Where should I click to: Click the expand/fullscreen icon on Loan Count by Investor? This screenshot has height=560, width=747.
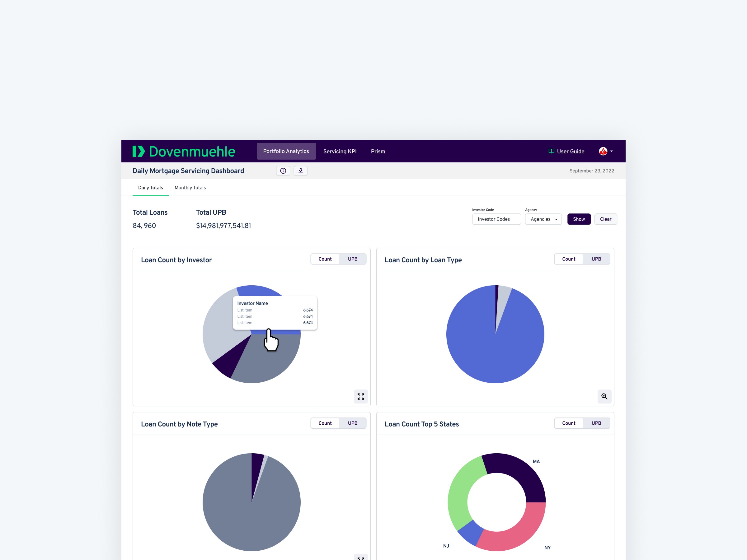[x=361, y=396]
